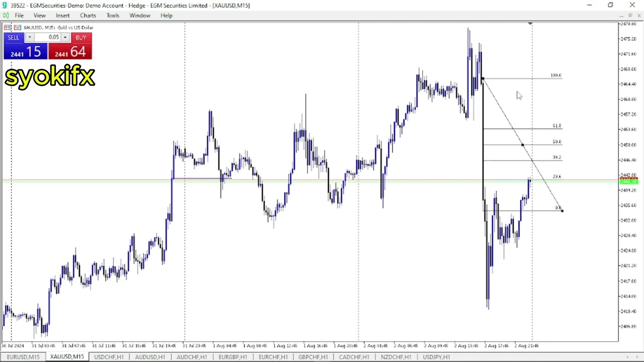Switch to the USDJPY,H1 chart tab
The width and height of the screenshot is (644, 362).
tap(436, 357)
